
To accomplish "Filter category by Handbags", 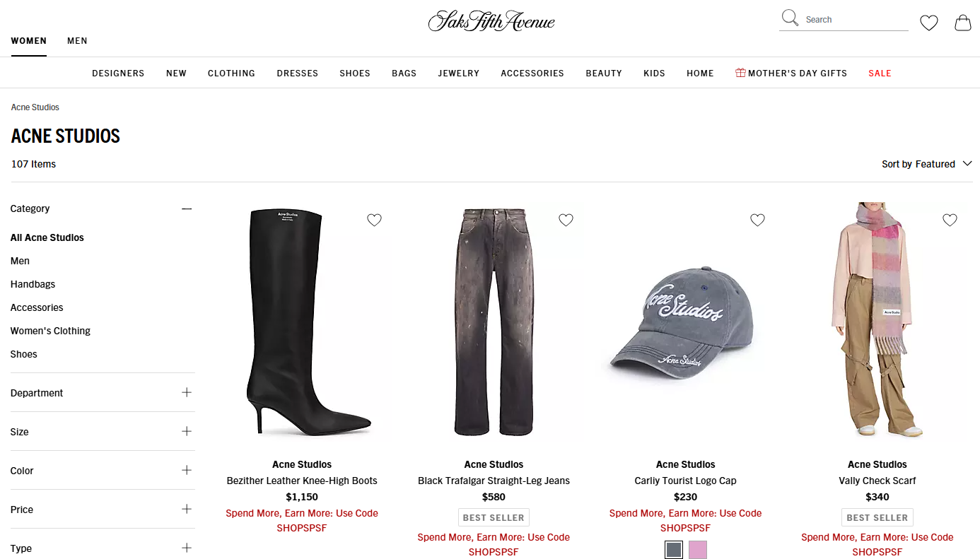I will point(33,284).
